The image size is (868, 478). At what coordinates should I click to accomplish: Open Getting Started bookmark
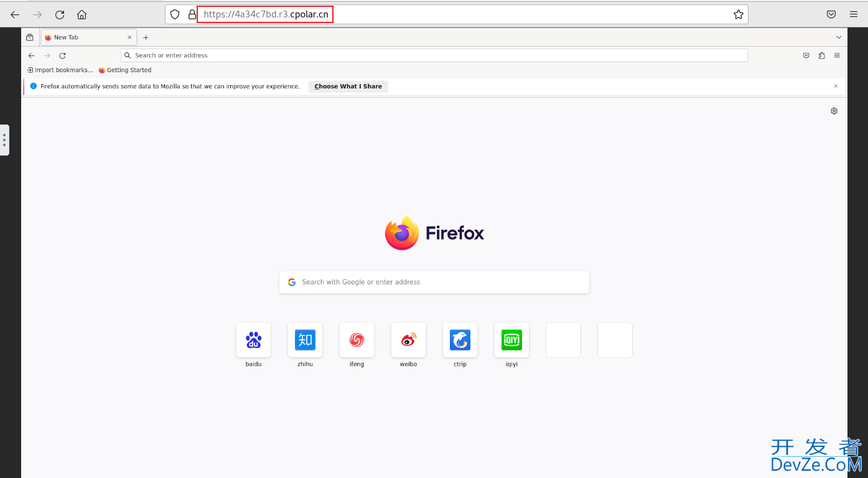124,70
